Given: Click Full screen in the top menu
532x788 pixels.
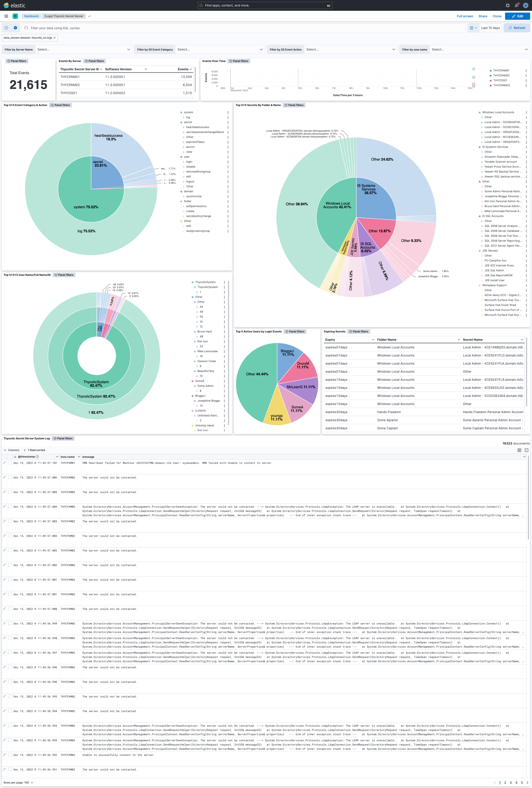Looking at the screenshot, I should click(x=465, y=16).
